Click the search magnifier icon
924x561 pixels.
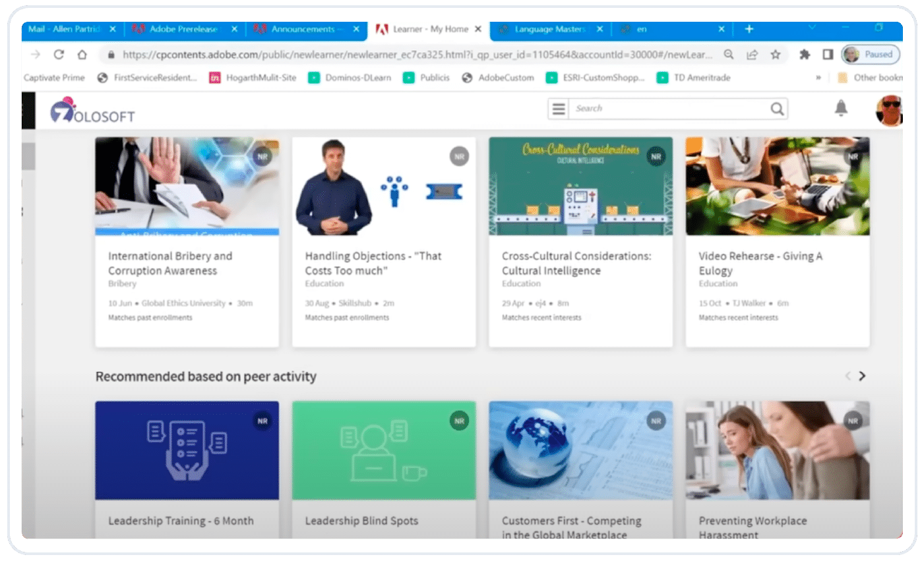click(777, 109)
